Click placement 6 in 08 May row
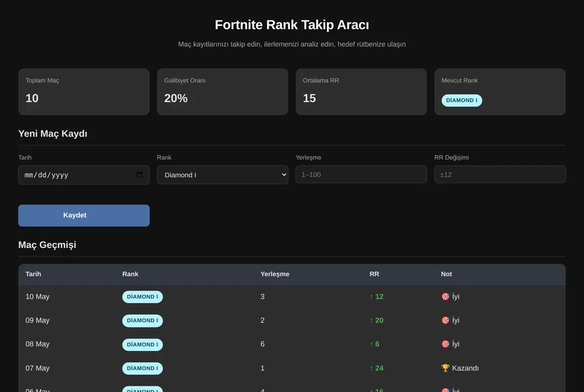 tap(263, 344)
